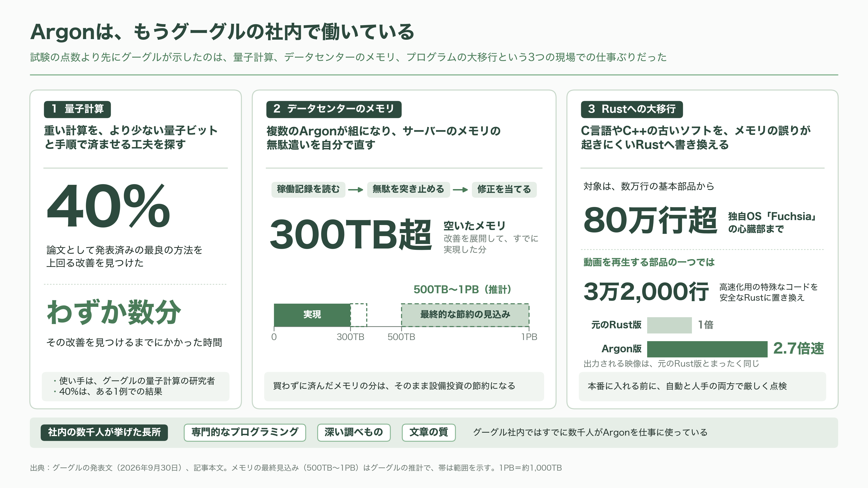The width and height of the screenshot is (868, 488).
Task: Click the '40%は、ある1例での結果' bullet
Action: click(108, 392)
